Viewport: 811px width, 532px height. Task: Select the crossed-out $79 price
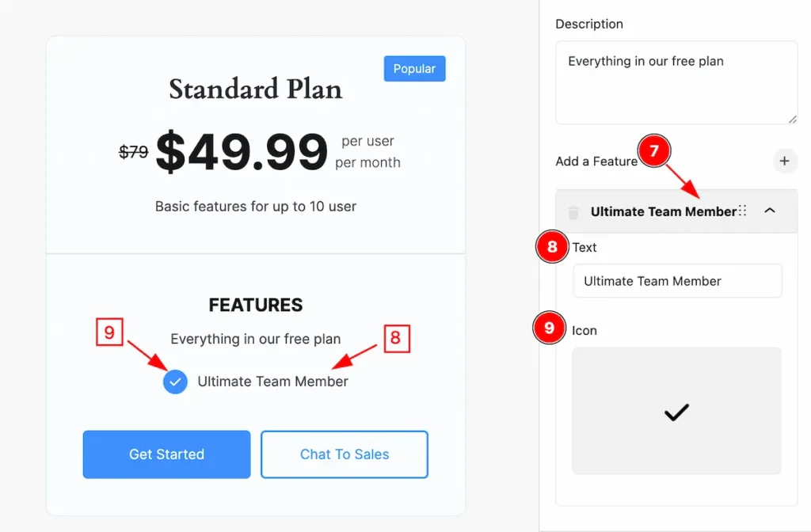[x=133, y=151]
